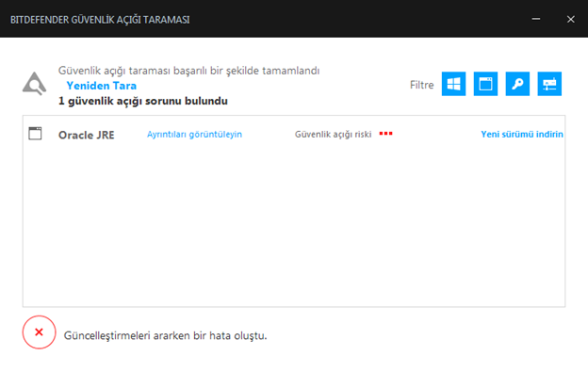The image size is (588, 388).
Task: Click 'Yeni sürümü indirin' download link
Action: pyautogui.click(x=522, y=135)
